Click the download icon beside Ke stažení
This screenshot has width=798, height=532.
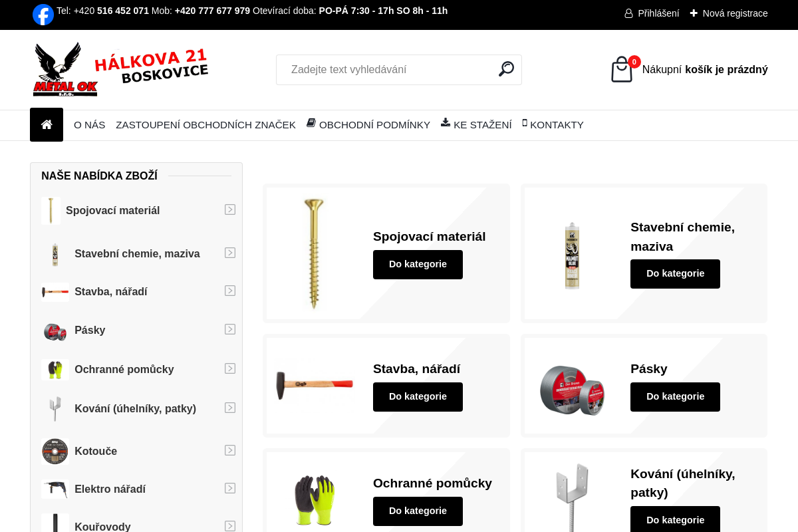tap(446, 122)
